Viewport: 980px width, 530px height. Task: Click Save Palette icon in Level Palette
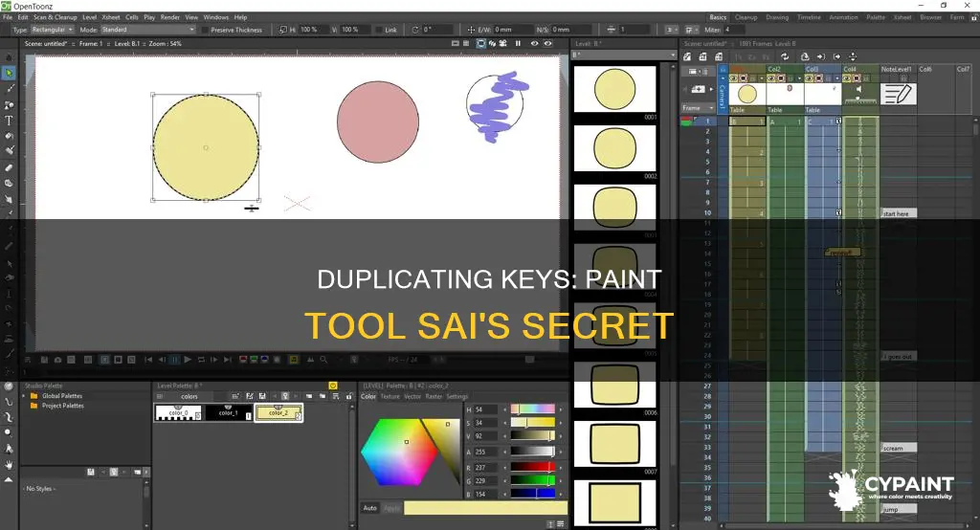[x=262, y=396]
